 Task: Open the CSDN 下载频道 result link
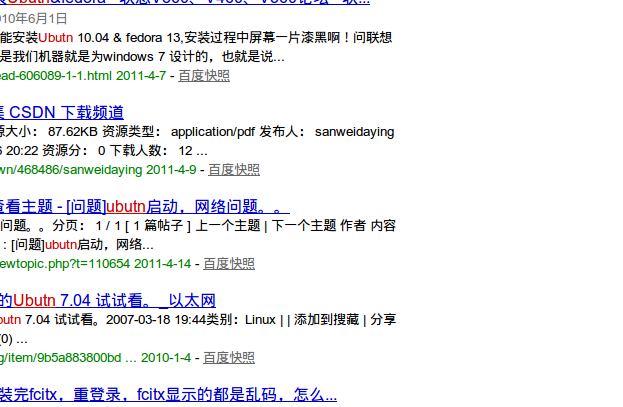tap(62, 112)
